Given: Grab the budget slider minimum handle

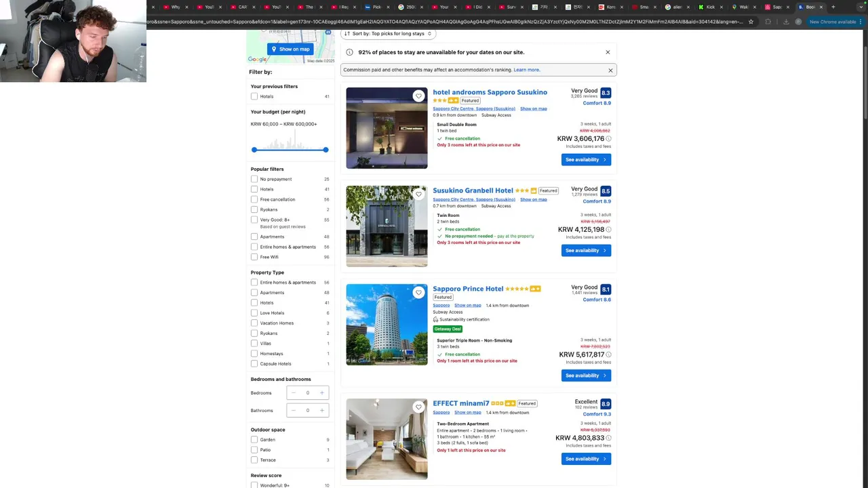Looking at the screenshot, I should pos(254,150).
